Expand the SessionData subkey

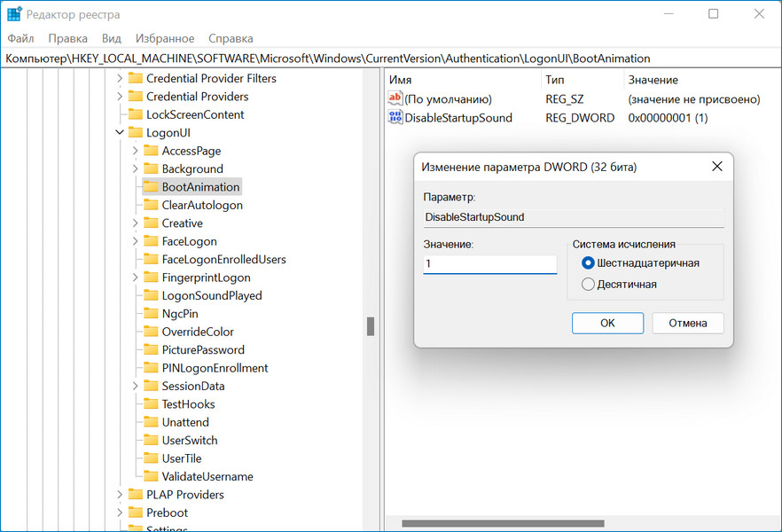click(x=135, y=387)
